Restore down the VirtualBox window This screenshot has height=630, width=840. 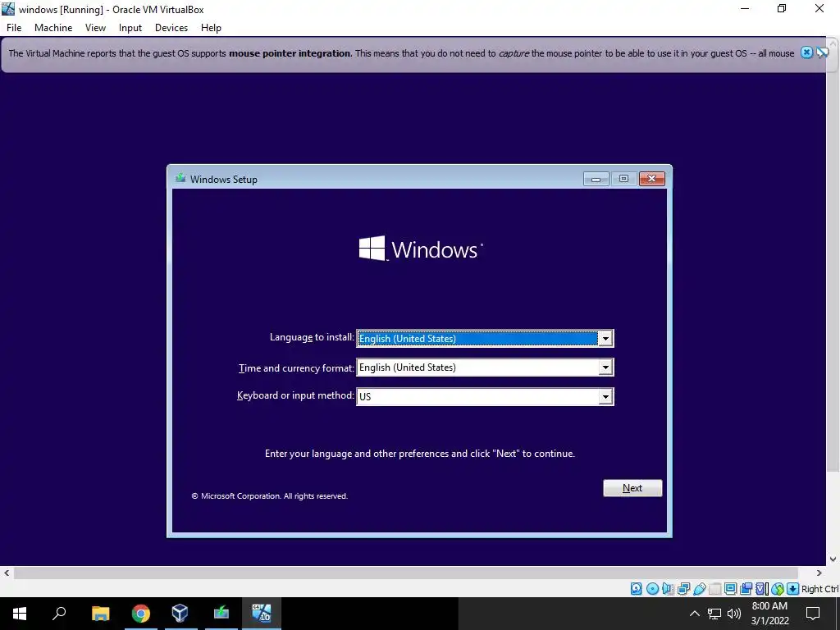click(782, 9)
